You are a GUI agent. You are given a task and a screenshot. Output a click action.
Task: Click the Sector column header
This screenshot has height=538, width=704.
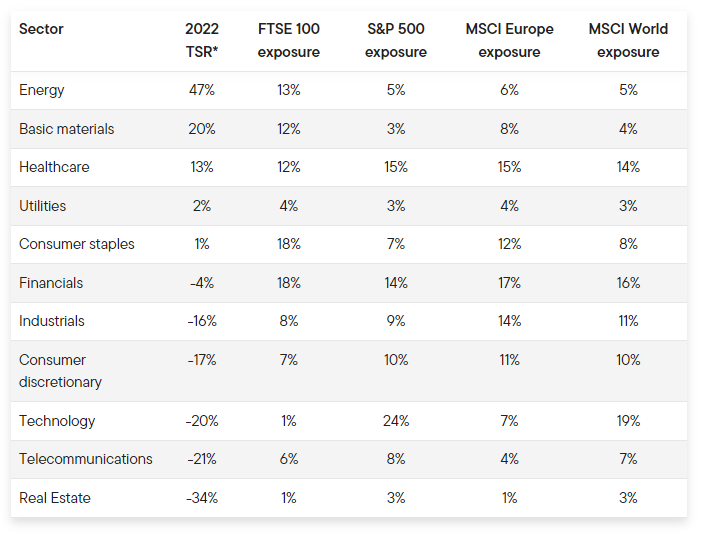(41, 30)
